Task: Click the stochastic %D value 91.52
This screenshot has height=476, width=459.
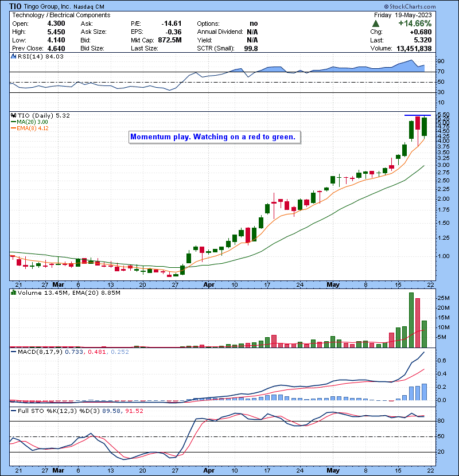Action: point(134,411)
